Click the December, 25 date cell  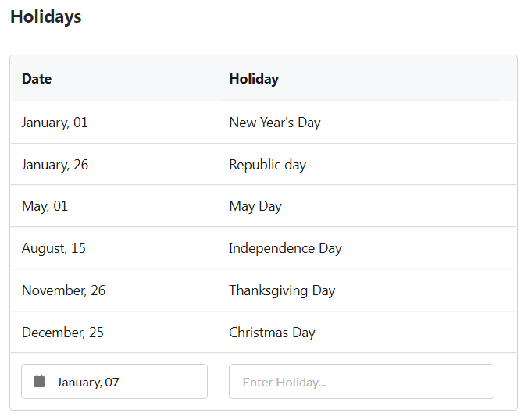pos(62,332)
